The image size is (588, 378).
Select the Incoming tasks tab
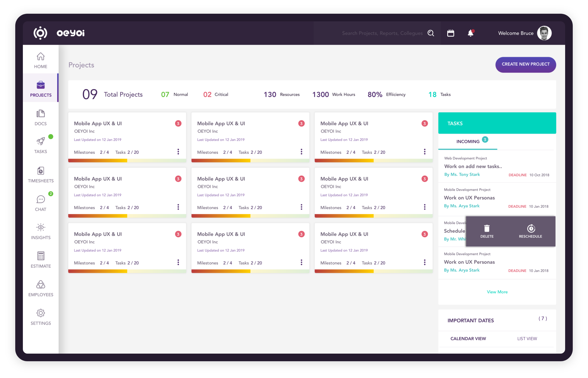point(468,141)
